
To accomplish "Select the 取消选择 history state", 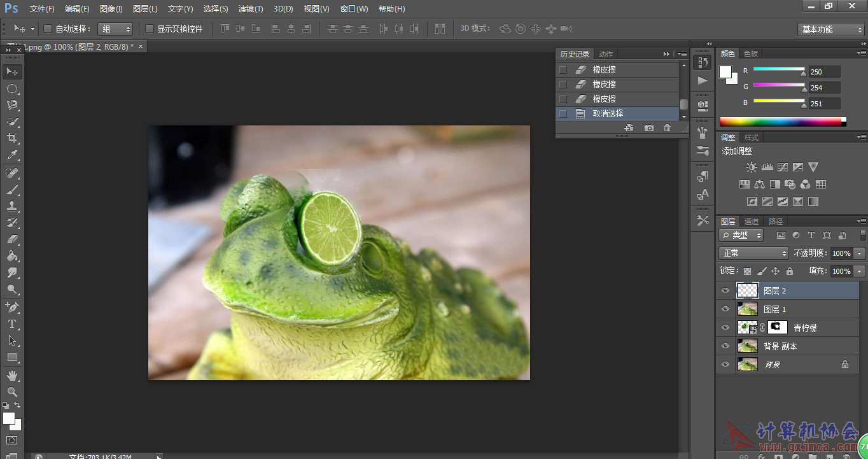I will coord(618,114).
